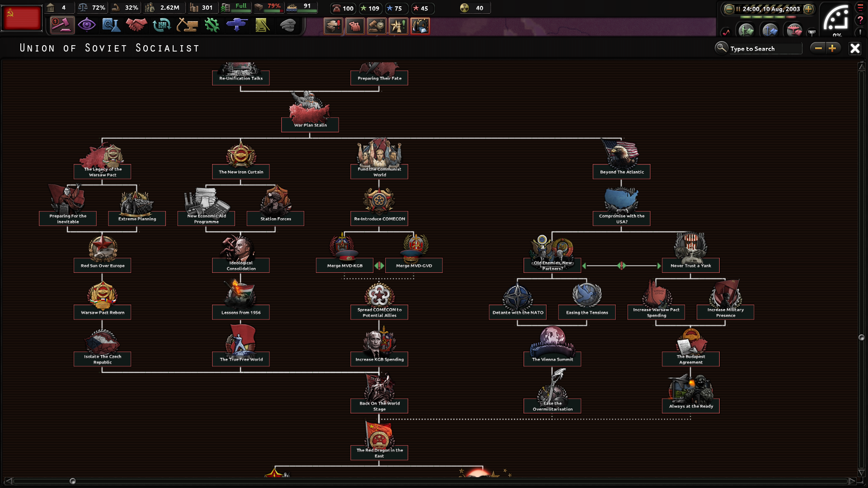The image size is (868, 488).
Task: Click the horizontal scrollbar right arrow
Action: pyautogui.click(x=853, y=481)
